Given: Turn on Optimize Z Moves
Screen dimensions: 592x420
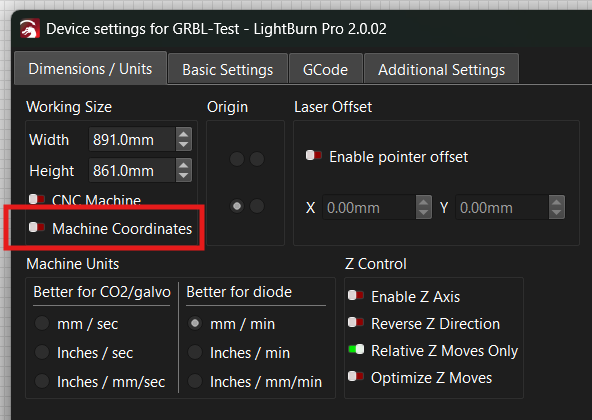Looking at the screenshot, I should point(356,377).
